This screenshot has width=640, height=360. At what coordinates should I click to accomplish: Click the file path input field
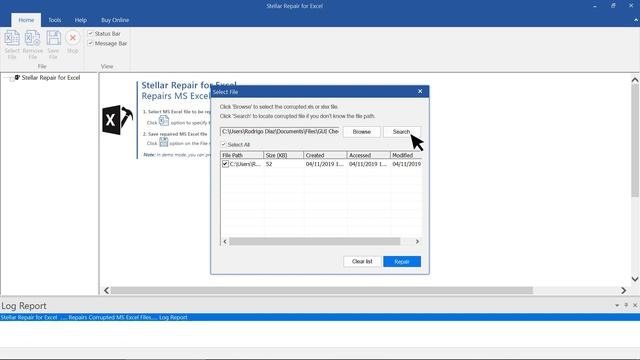(280, 131)
